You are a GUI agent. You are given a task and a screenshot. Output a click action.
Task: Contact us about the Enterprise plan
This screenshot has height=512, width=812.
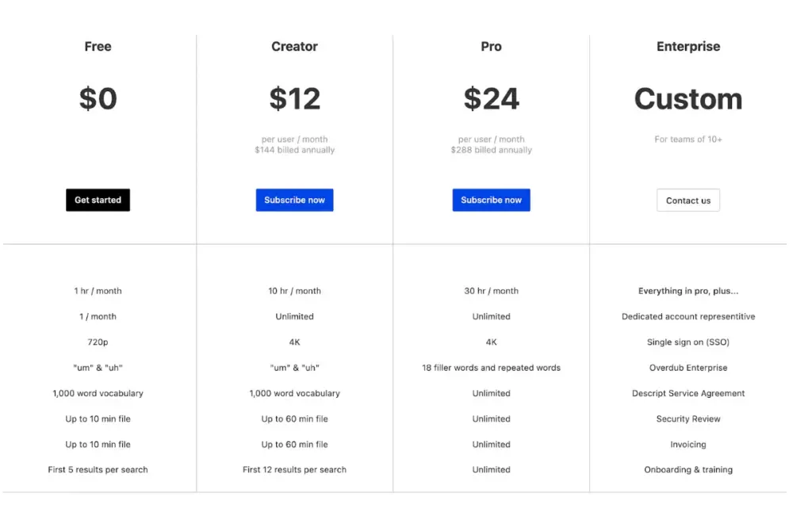[x=688, y=201]
